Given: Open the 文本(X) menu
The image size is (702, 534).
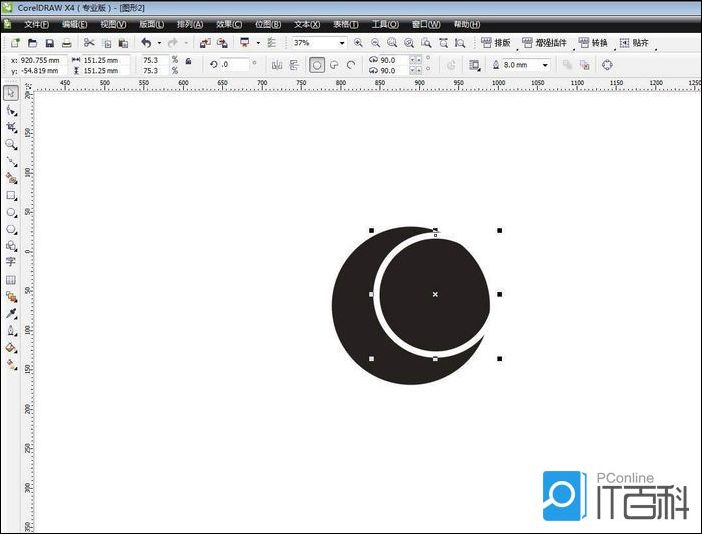Looking at the screenshot, I should coord(307,24).
